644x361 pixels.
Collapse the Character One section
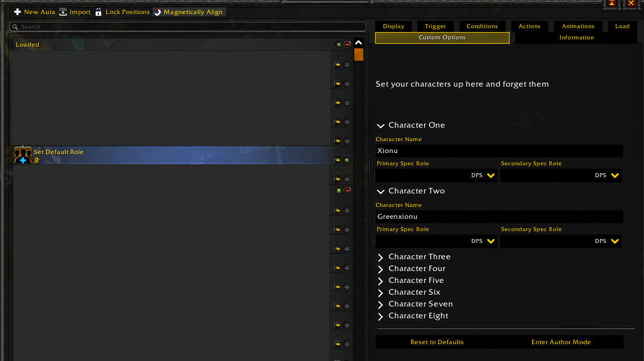[381, 126]
